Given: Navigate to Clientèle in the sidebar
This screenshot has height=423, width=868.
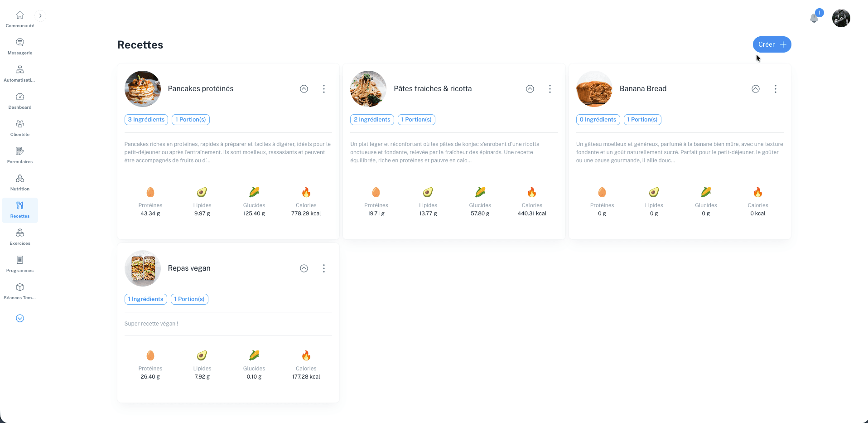Looking at the screenshot, I should click(x=20, y=128).
